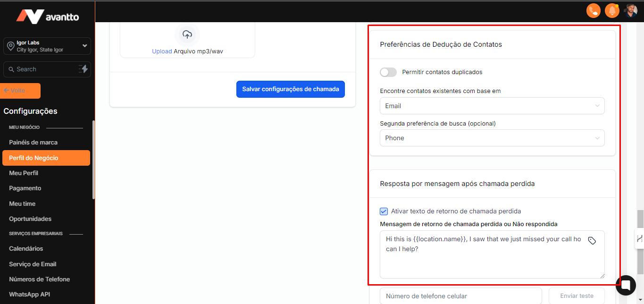The width and height of the screenshot is (644, 304).
Task: Click the Volte back button
Action: pos(21,91)
